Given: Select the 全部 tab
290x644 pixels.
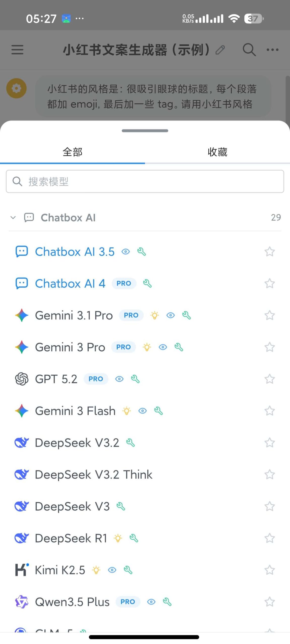Looking at the screenshot, I should pos(72,152).
